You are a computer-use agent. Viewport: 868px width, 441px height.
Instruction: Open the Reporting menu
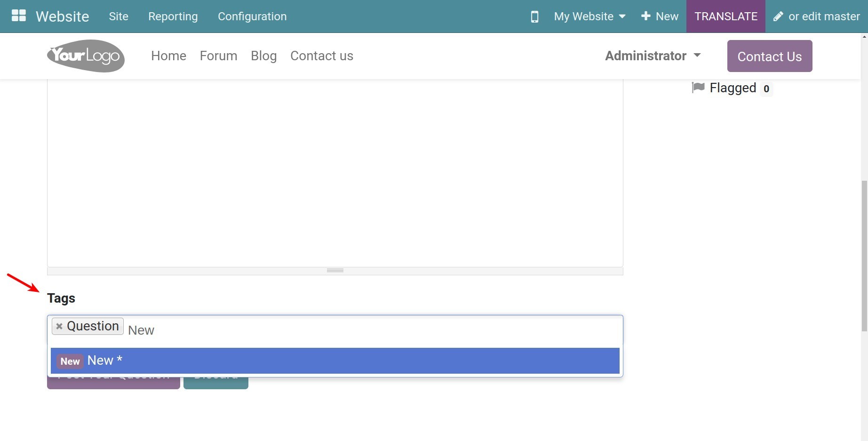click(173, 16)
